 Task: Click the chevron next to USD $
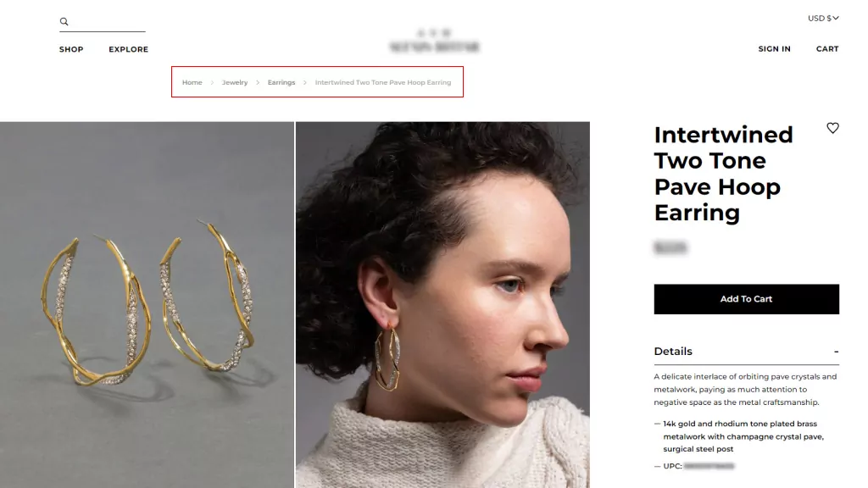pyautogui.click(x=836, y=19)
